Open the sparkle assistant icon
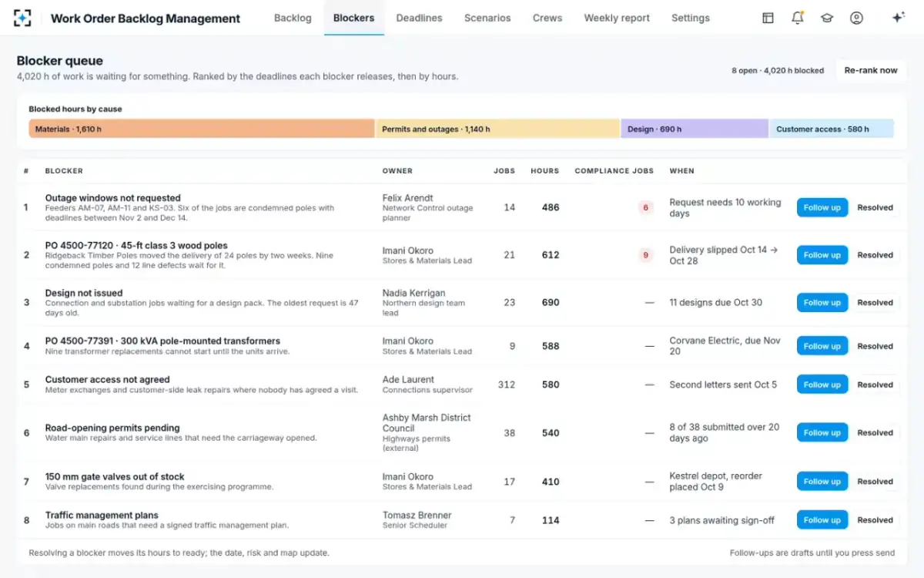This screenshot has width=924, height=578. [x=898, y=18]
